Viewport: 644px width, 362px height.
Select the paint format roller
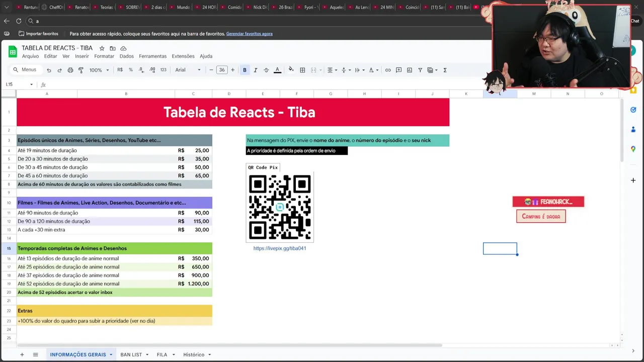pyautogui.click(x=81, y=70)
